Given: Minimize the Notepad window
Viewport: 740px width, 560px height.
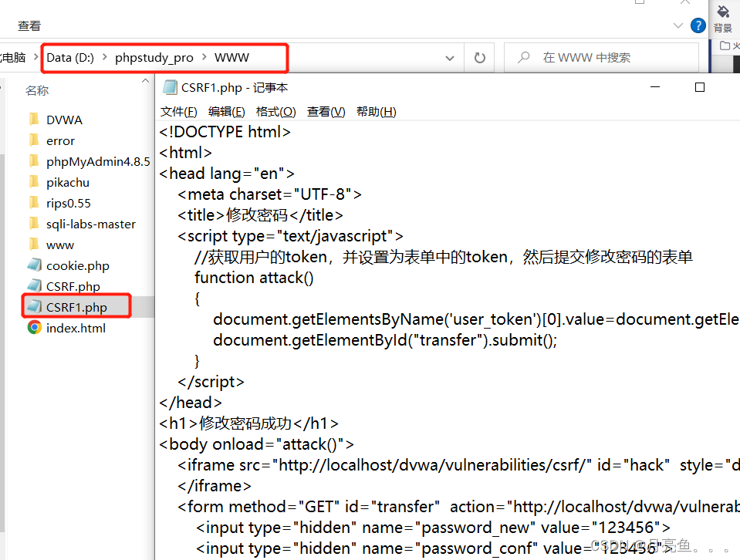Looking at the screenshot, I should [655, 87].
